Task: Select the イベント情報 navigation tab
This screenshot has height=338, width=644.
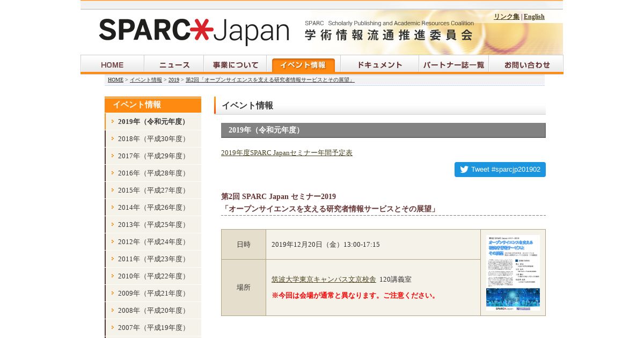Action: tap(303, 64)
